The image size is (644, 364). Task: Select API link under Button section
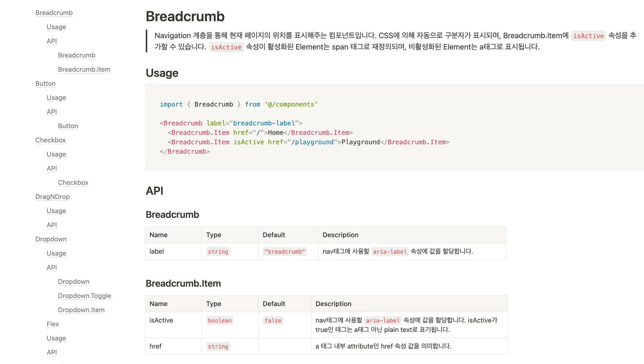point(52,112)
